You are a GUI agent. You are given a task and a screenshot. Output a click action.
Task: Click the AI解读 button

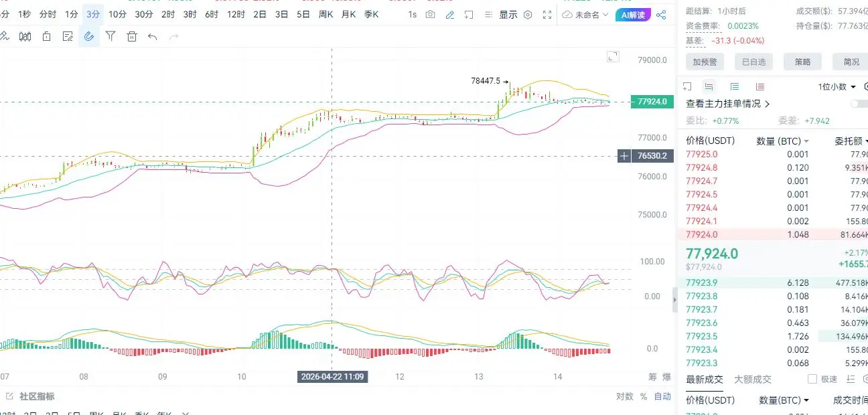click(x=633, y=14)
